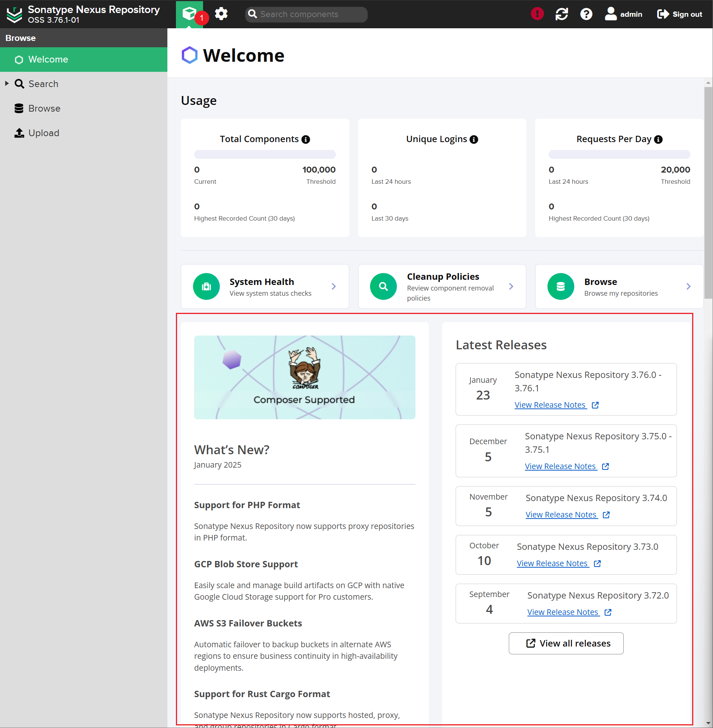Open View Release Notes for 3.74.0
This screenshot has height=728, width=713.
coord(561,515)
